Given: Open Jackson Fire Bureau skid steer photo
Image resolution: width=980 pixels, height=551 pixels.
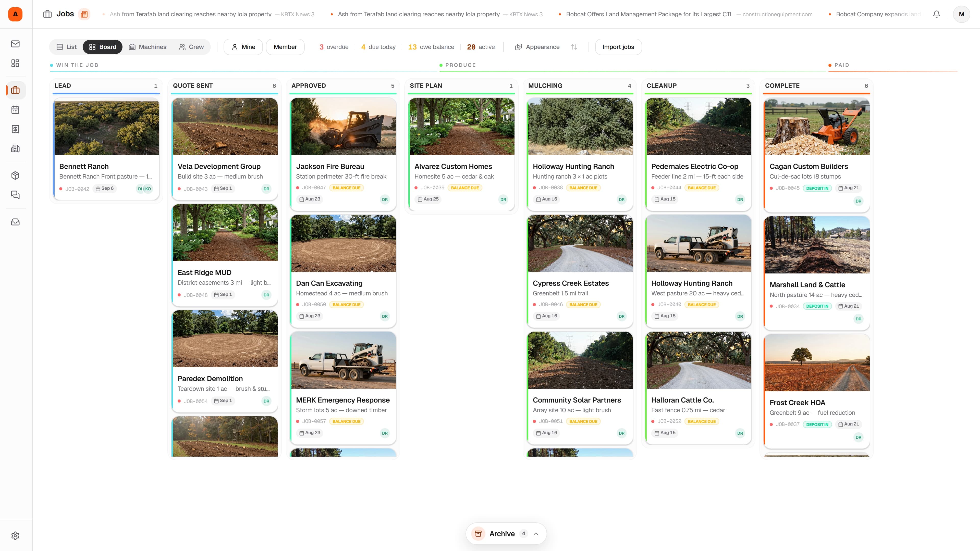Looking at the screenshot, I should click(344, 127).
